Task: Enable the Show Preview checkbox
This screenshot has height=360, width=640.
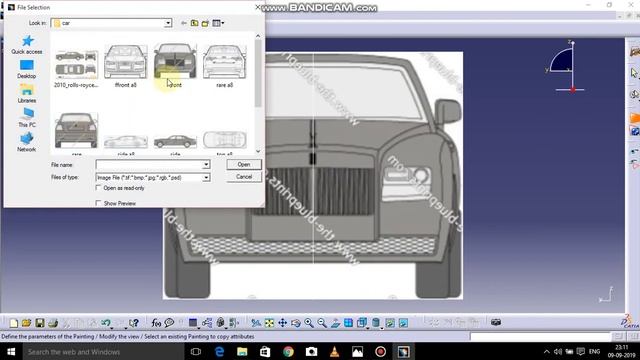Action: [98, 203]
